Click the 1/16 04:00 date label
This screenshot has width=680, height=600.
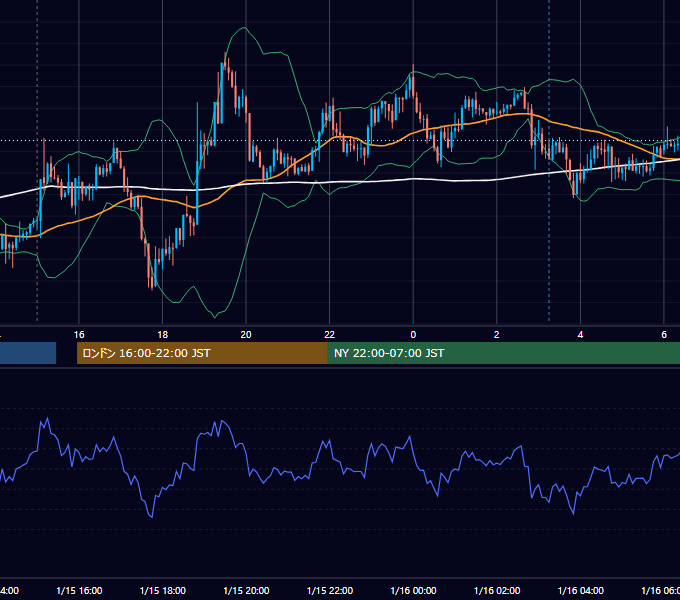pyautogui.click(x=581, y=590)
